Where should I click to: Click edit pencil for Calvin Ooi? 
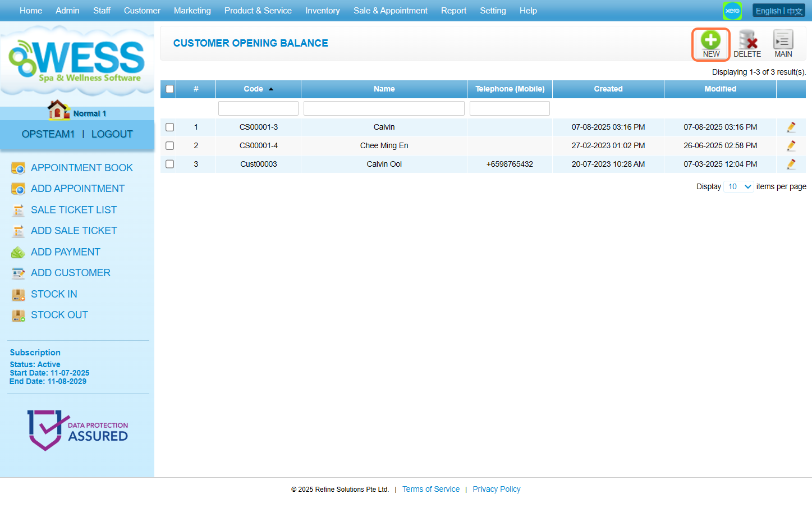coord(791,164)
